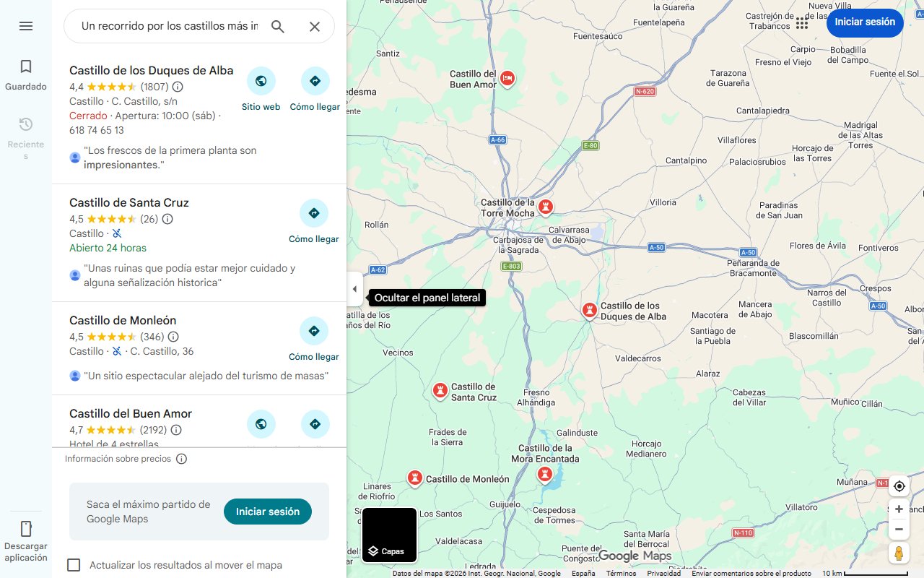924x578 pixels.
Task: Clear the search query with X
Action: 315,27
